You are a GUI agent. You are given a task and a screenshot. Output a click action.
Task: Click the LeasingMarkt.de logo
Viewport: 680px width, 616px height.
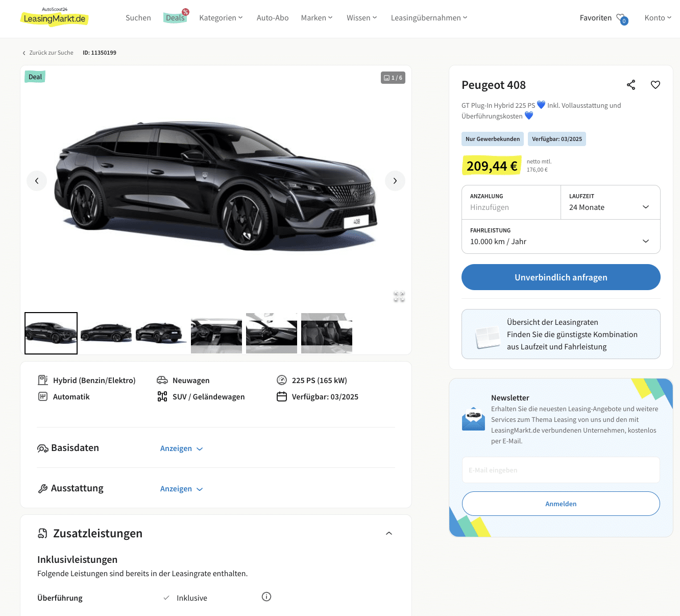(55, 17)
